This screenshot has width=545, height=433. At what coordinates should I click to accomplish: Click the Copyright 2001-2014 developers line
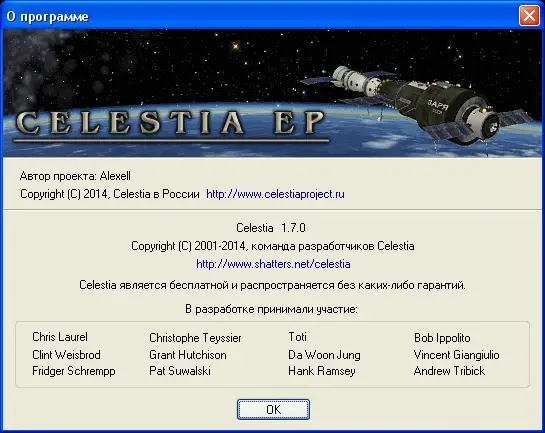pyautogui.click(x=272, y=246)
